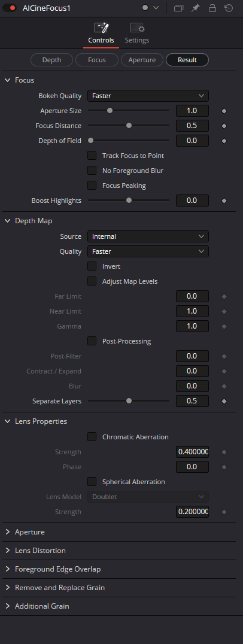Click the Depth of Field value field
Screen dimensions: 243x644
pyautogui.click(x=192, y=141)
